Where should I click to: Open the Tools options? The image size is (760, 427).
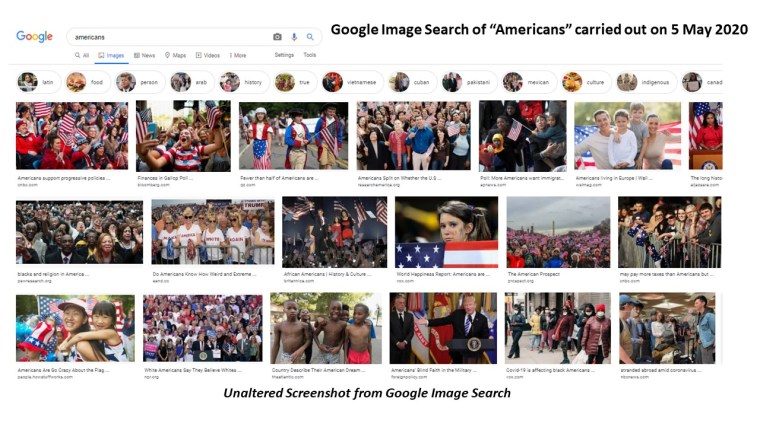[x=310, y=55]
